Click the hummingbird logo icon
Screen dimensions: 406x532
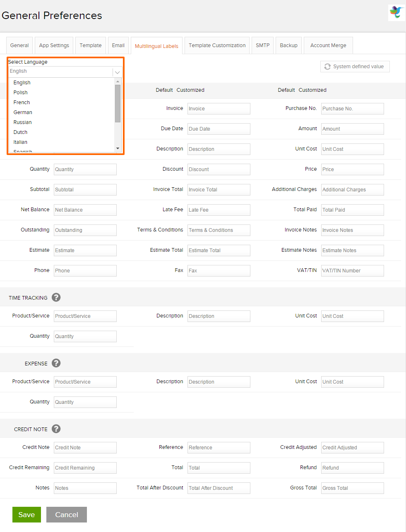[396, 12]
